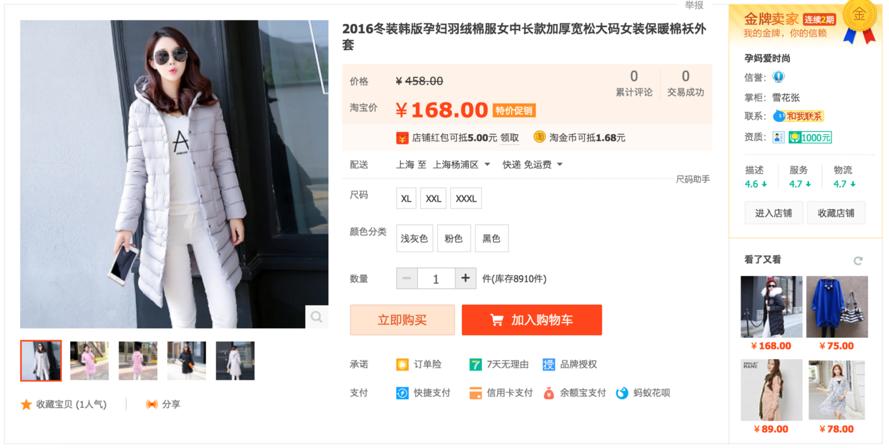Click the 蚂蚁花呗 payment icon

pyautogui.click(x=622, y=392)
